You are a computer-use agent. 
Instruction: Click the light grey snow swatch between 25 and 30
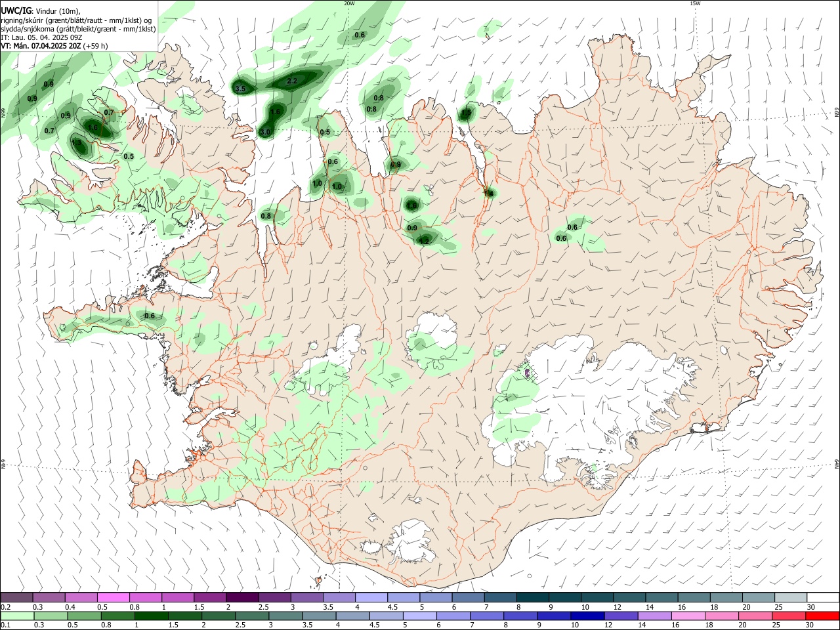click(x=790, y=598)
